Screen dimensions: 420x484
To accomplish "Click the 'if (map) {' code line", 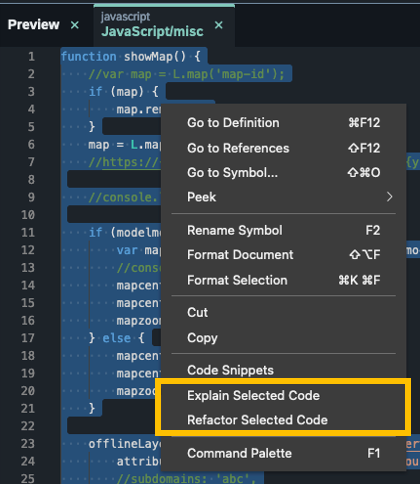I will [124, 92].
